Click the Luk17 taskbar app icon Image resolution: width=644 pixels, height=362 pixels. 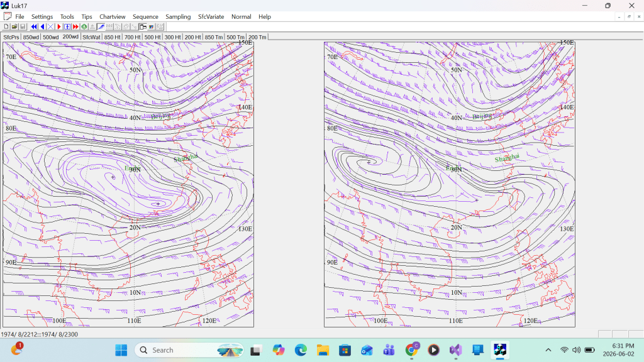tap(500, 350)
